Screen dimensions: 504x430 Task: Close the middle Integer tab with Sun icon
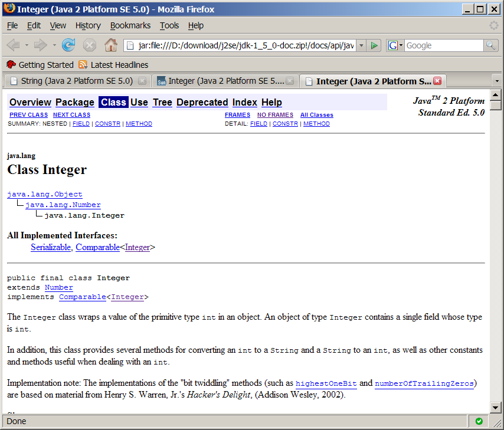click(290, 81)
